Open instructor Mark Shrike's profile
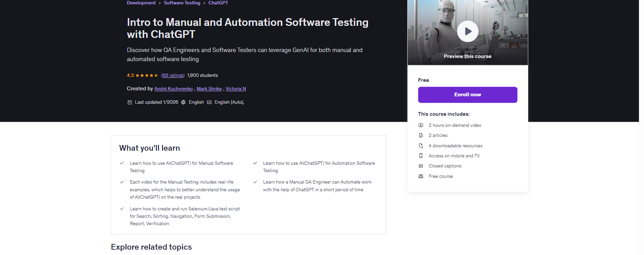 click(x=209, y=89)
